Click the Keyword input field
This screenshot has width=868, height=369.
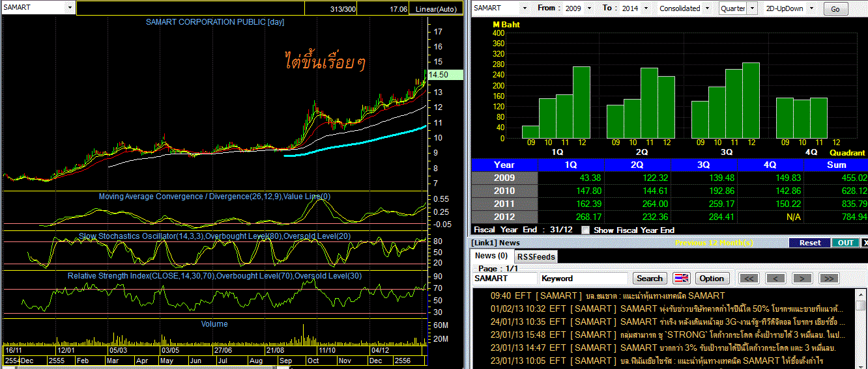(583, 278)
